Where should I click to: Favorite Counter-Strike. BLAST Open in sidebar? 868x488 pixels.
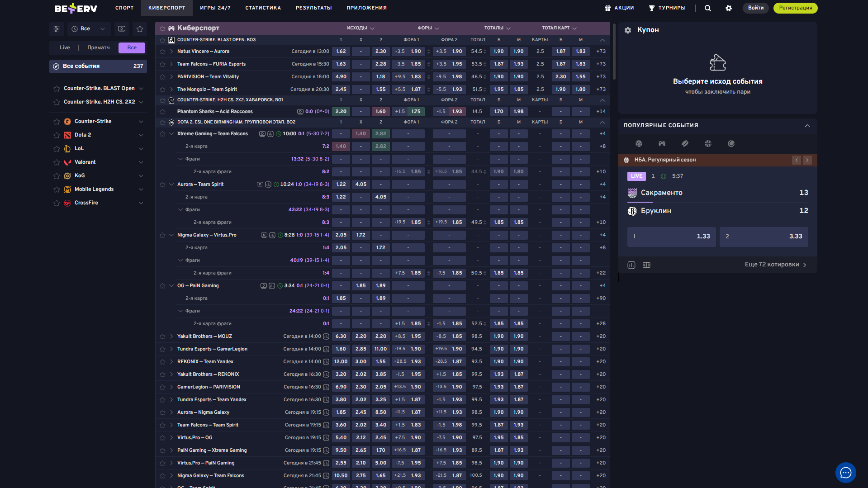tap(57, 89)
